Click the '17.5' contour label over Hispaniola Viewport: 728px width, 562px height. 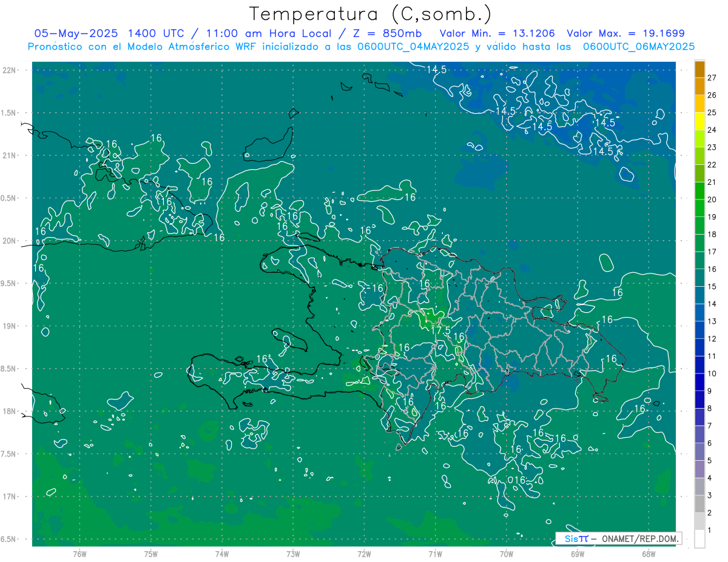(x=440, y=331)
